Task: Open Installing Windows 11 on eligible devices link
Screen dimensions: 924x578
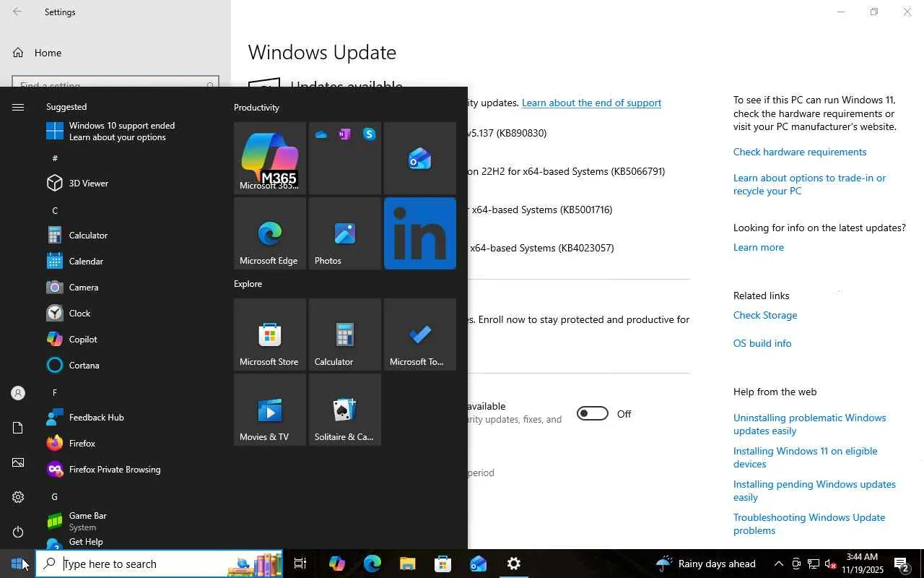Action: [x=806, y=457]
